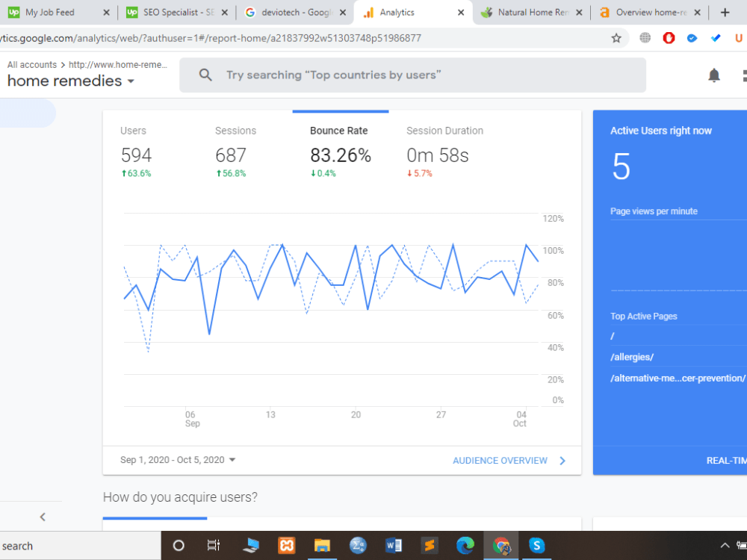747x560 pixels.
Task: Click the globe extension icon in Chrome toolbar
Action: [645, 37]
